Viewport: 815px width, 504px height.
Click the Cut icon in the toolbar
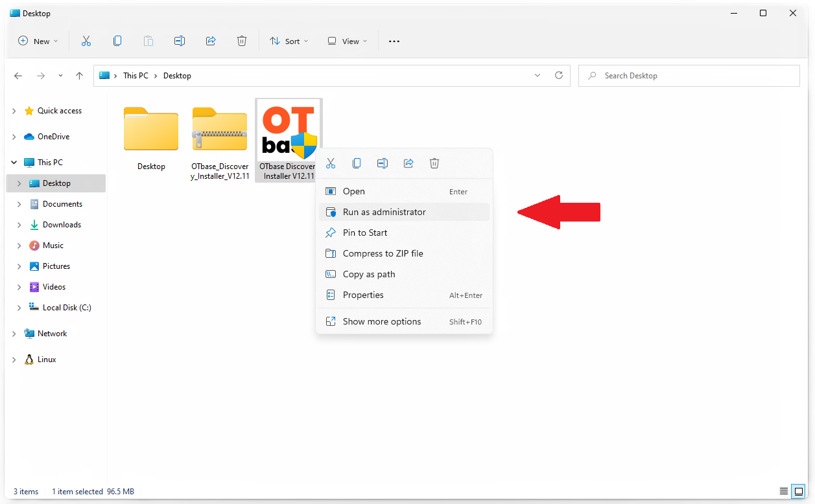pos(86,41)
